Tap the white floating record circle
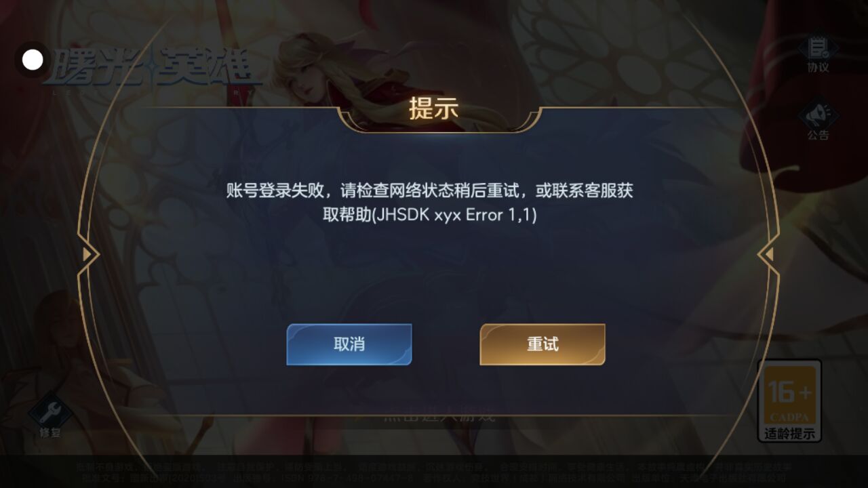The image size is (868, 488). (33, 60)
